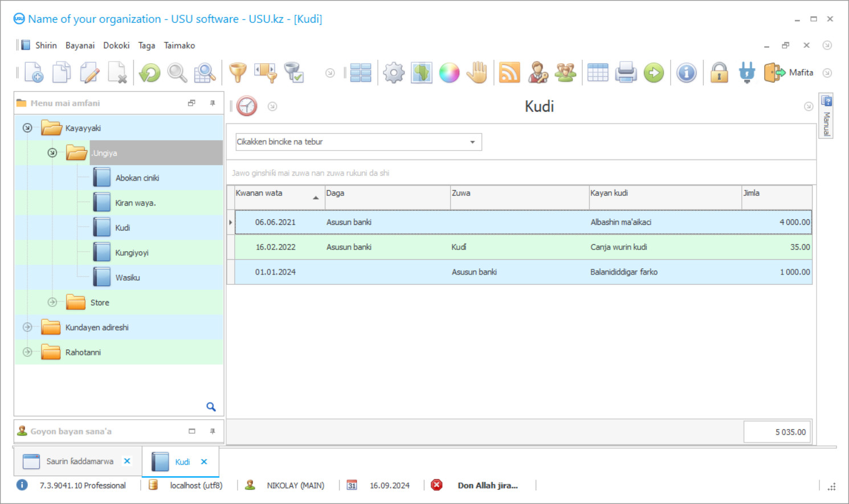
Task: Click the gold funnel filter icon
Action: pyautogui.click(x=238, y=73)
